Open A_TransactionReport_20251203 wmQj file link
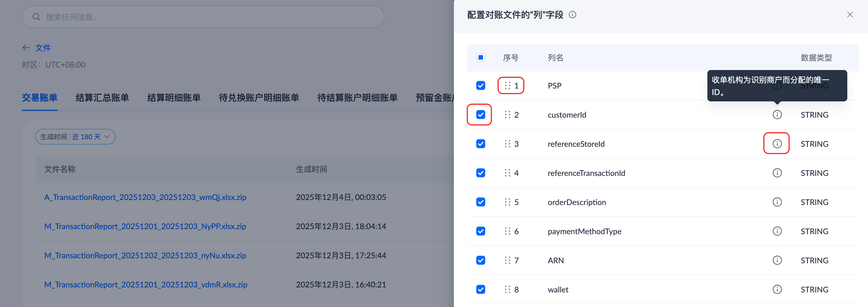 point(145,197)
